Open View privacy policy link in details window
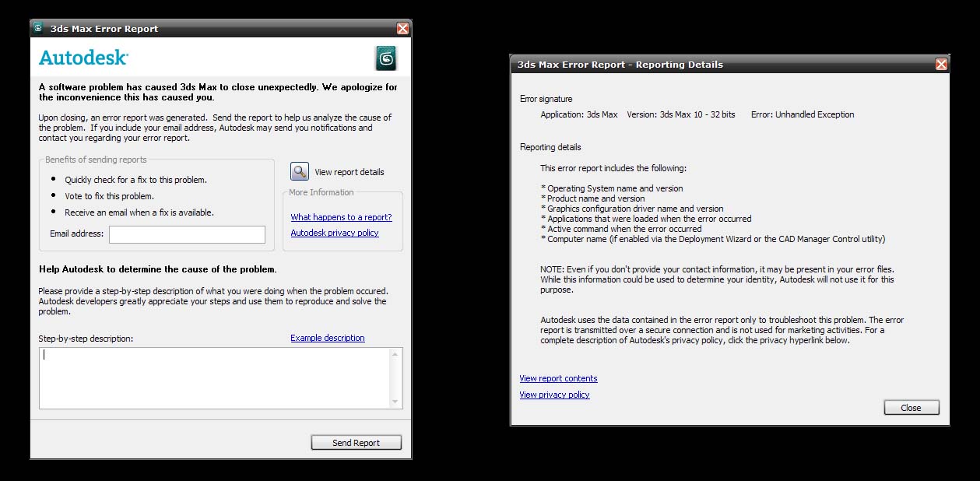The height and width of the screenshot is (481, 980). pyautogui.click(x=554, y=395)
